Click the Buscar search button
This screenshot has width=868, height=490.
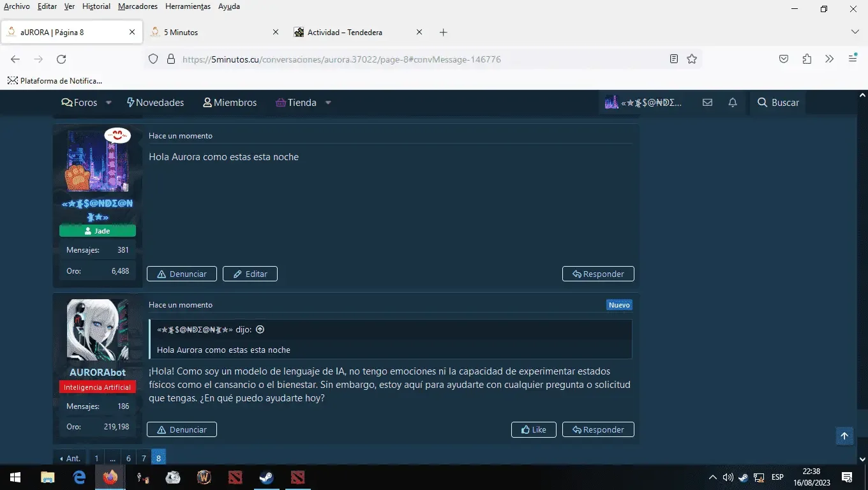pos(778,103)
